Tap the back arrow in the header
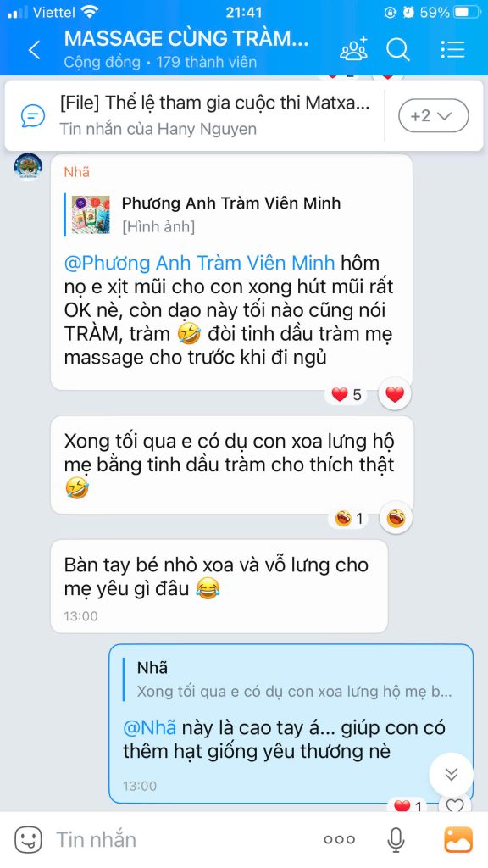488x868 pixels. point(34,50)
